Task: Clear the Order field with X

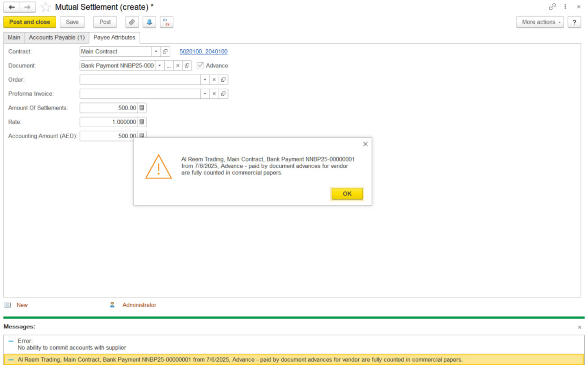Action: pos(214,80)
